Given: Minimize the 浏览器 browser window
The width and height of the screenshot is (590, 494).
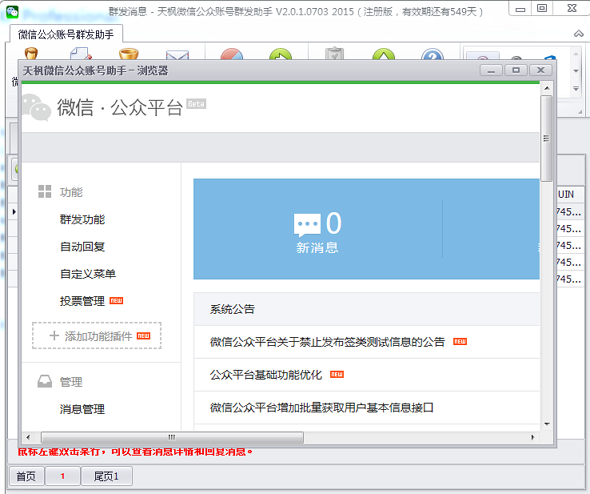Looking at the screenshot, I should click(491, 70).
